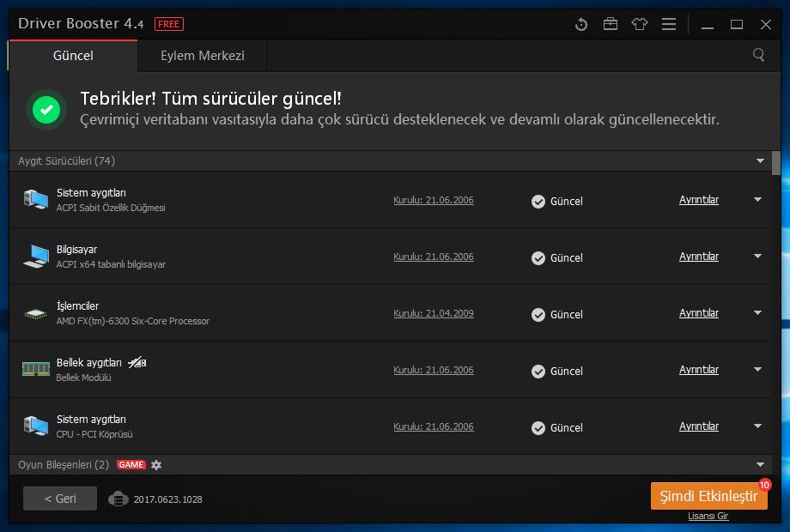This screenshot has width=790, height=532.
Task: Open dropdown arrow for İşlemciler row
Action: point(757,313)
